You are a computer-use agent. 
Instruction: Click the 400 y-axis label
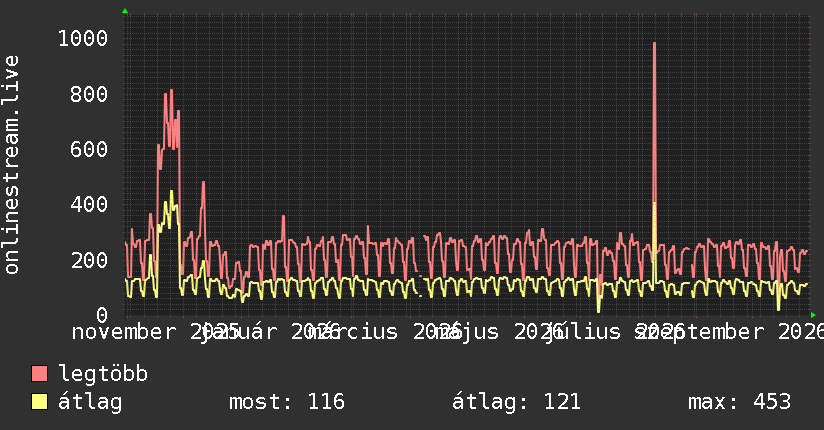pyautogui.click(x=89, y=204)
